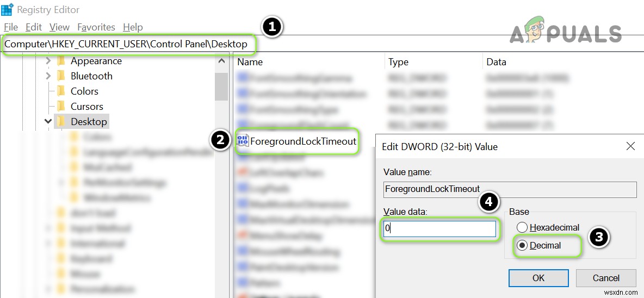This screenshot has width=644, height=298.
Task: Sort by the Data column header
Action: pos(496,62)
